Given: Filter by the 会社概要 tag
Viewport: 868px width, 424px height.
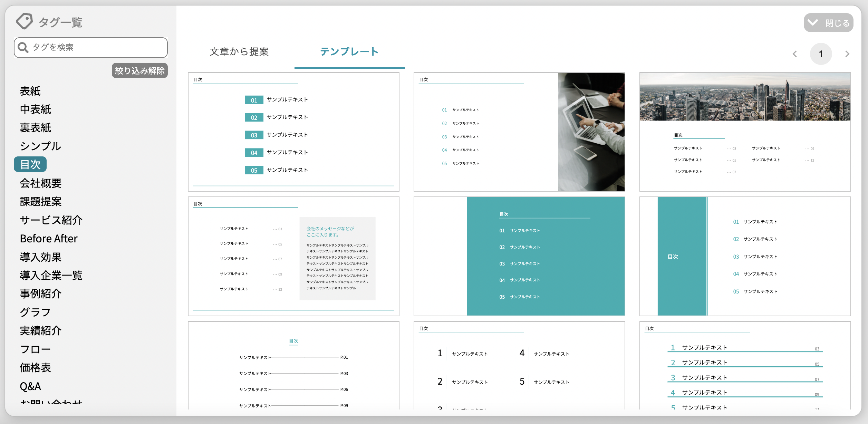Looking at the screenshot, I should pos(40,183).
